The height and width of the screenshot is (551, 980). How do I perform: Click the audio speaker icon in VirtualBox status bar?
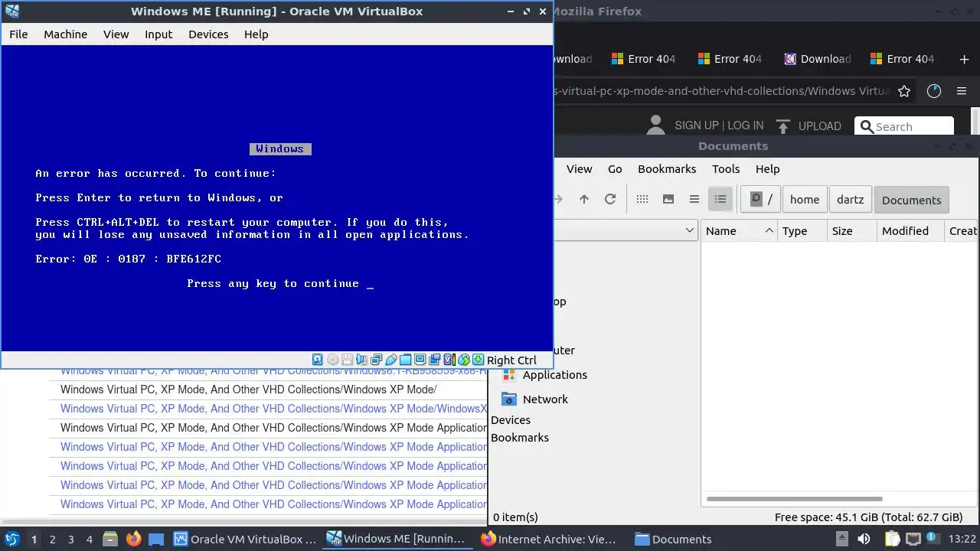(361, 360)
